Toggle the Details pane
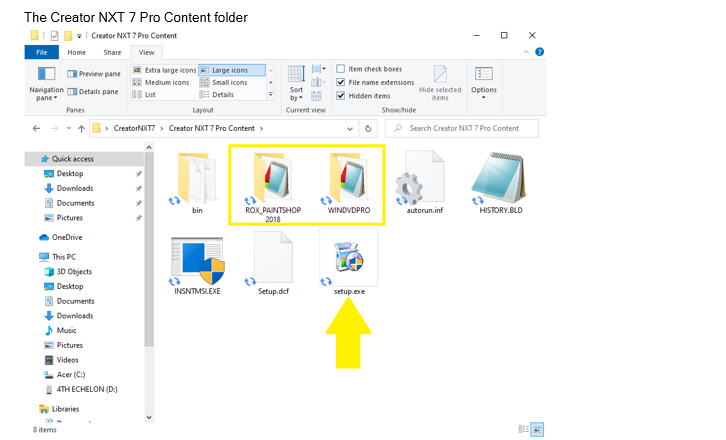 [93, 92]
